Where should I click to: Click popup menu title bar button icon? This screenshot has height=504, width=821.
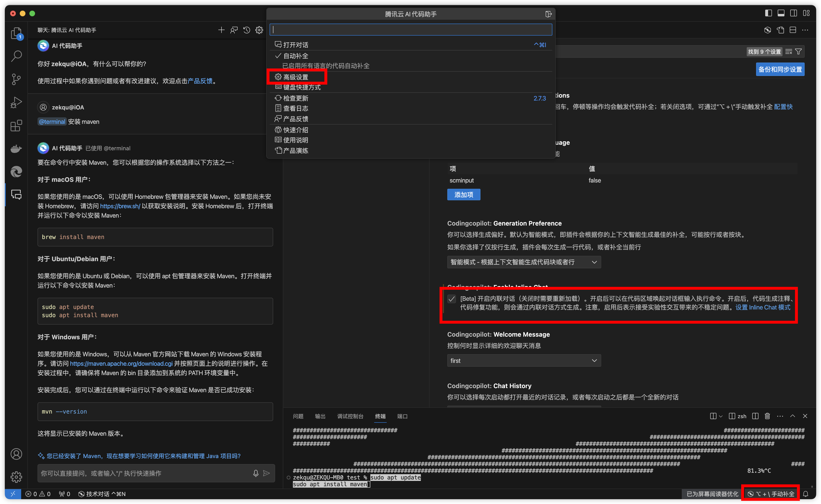pos(548,14)
